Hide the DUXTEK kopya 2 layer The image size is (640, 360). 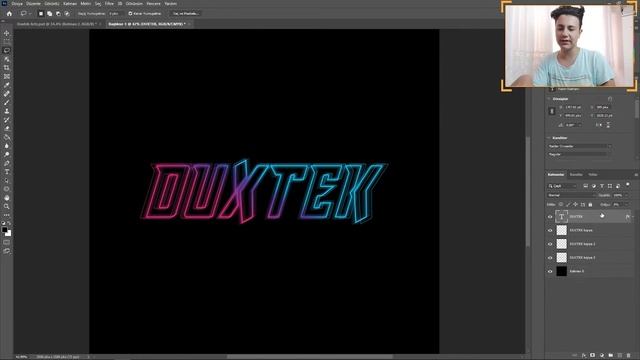pyautogui.click(x=550, y=244)
